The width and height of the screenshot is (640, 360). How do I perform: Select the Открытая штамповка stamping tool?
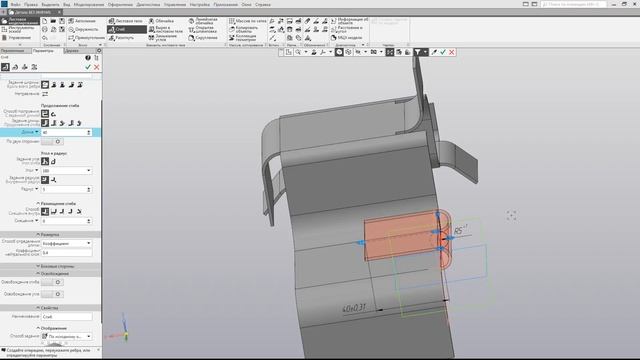tap(202, 29)
